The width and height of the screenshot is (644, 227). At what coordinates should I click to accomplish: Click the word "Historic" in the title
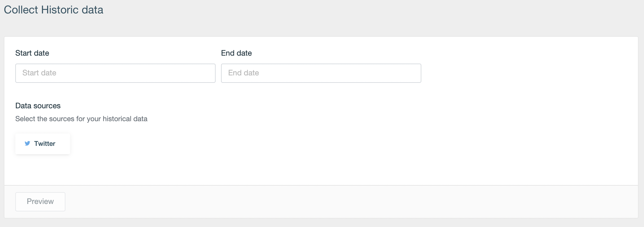tap(60, 10)
